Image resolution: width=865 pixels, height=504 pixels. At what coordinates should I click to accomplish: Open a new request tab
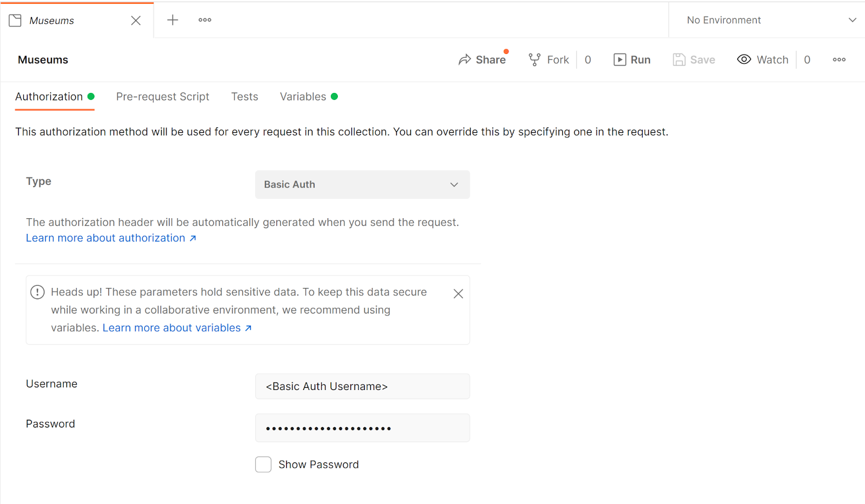[x=172, y=19]
